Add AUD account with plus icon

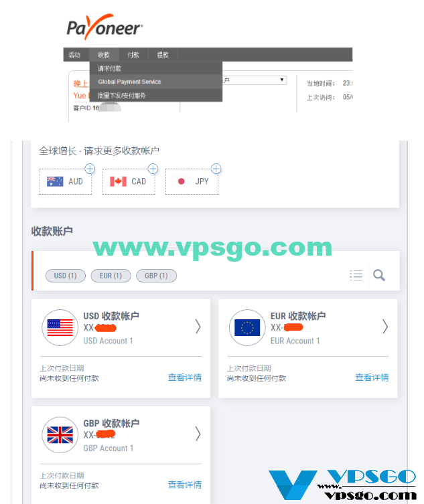click(90, 169)
